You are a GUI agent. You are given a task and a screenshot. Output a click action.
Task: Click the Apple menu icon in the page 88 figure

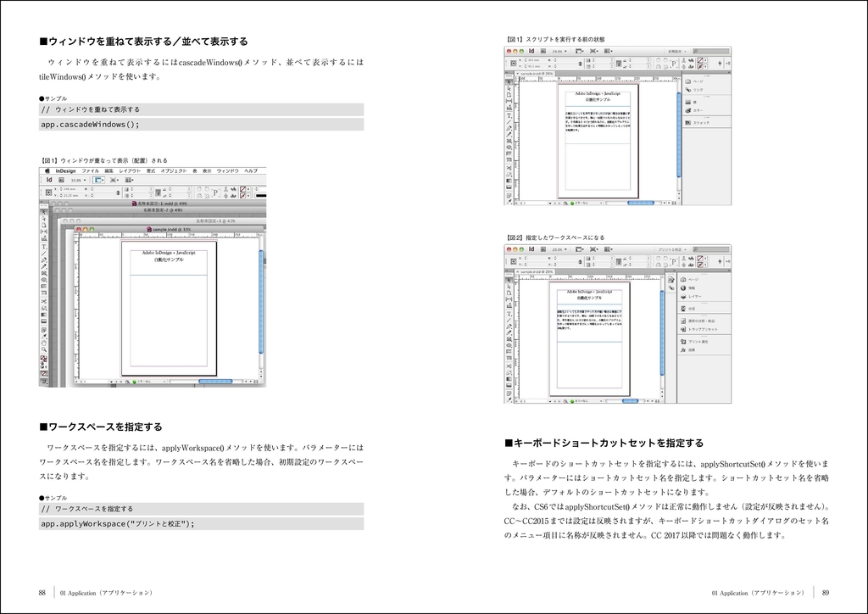(47, 171)
